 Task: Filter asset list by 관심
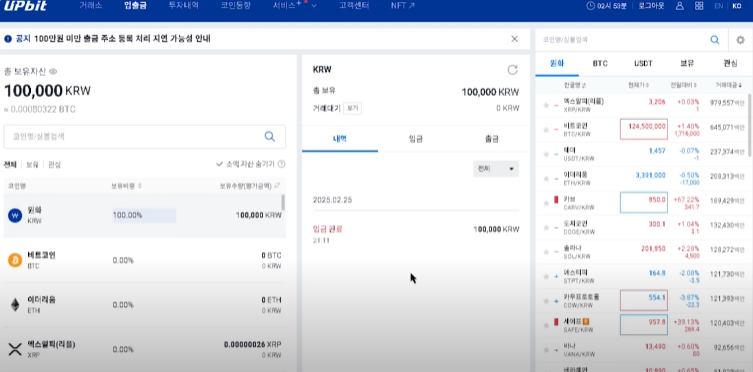[54, 164]
